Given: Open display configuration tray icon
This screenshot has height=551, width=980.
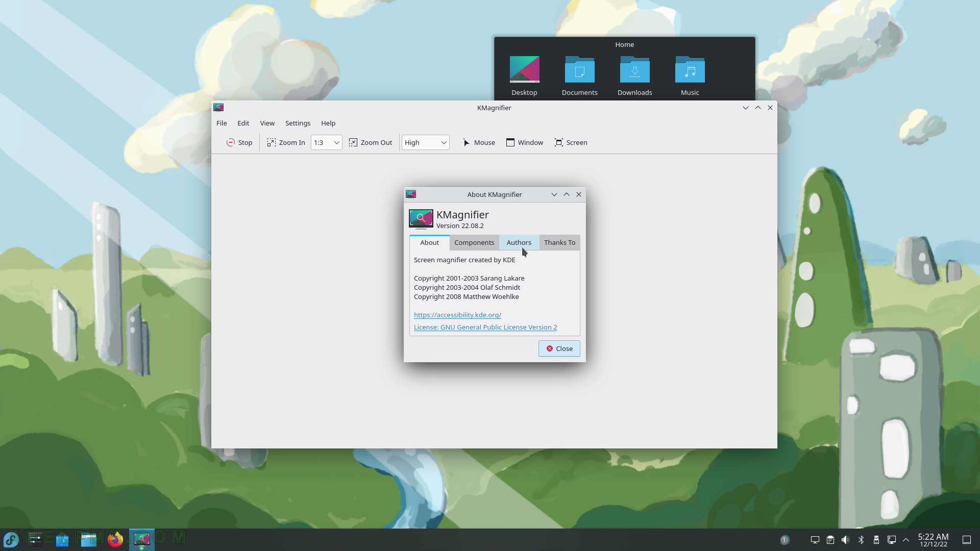Looking at the screenshot, I should (815, 540).
